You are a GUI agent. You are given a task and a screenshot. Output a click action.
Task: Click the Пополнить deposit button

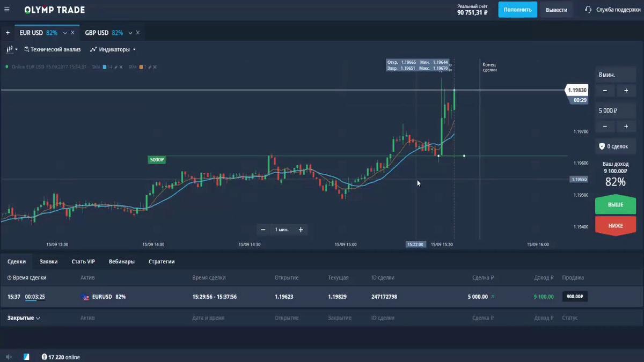point(517,10)
